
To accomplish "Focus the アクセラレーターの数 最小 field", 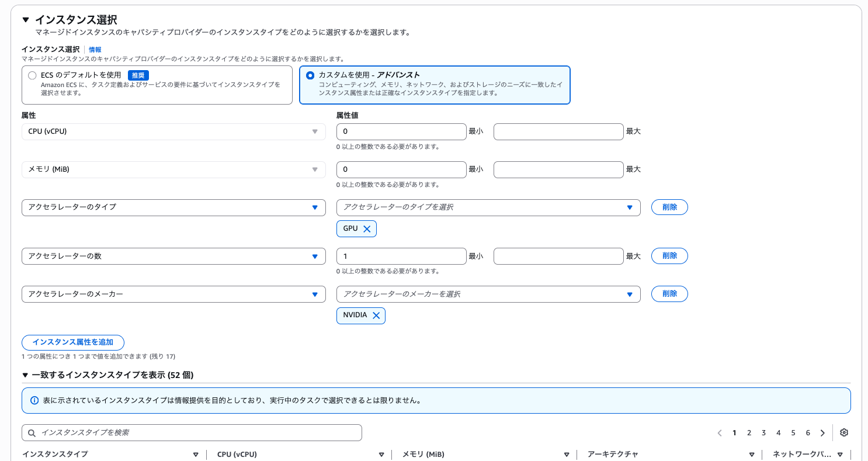I will pos(401,257).
